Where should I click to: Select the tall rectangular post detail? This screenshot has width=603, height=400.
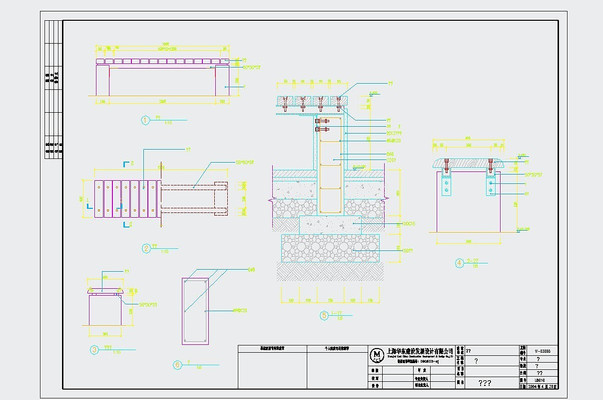click(196, 310)
